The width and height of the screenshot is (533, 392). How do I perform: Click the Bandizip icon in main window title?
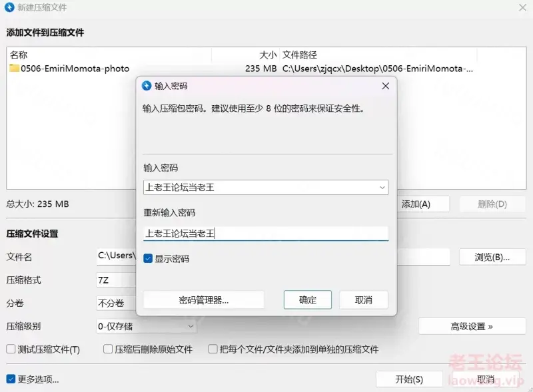9,7
